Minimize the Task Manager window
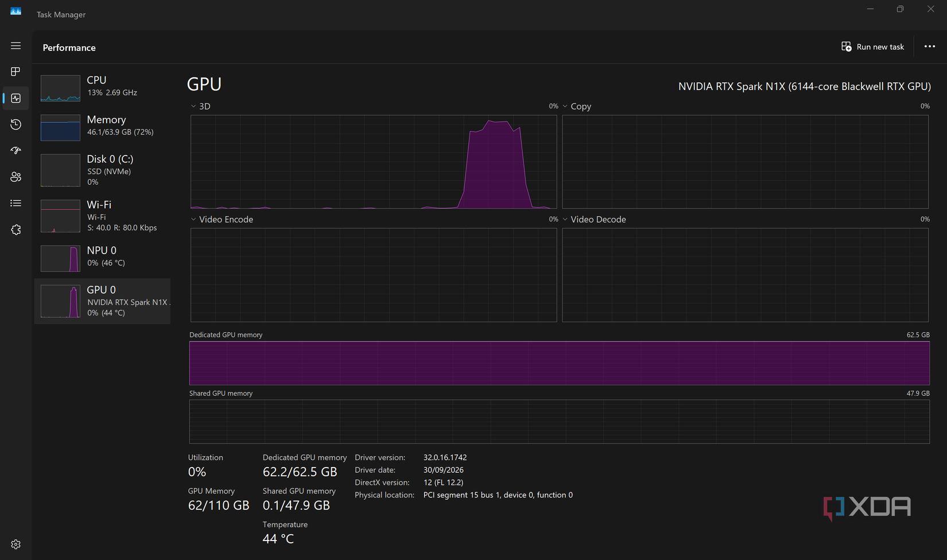 870,9
